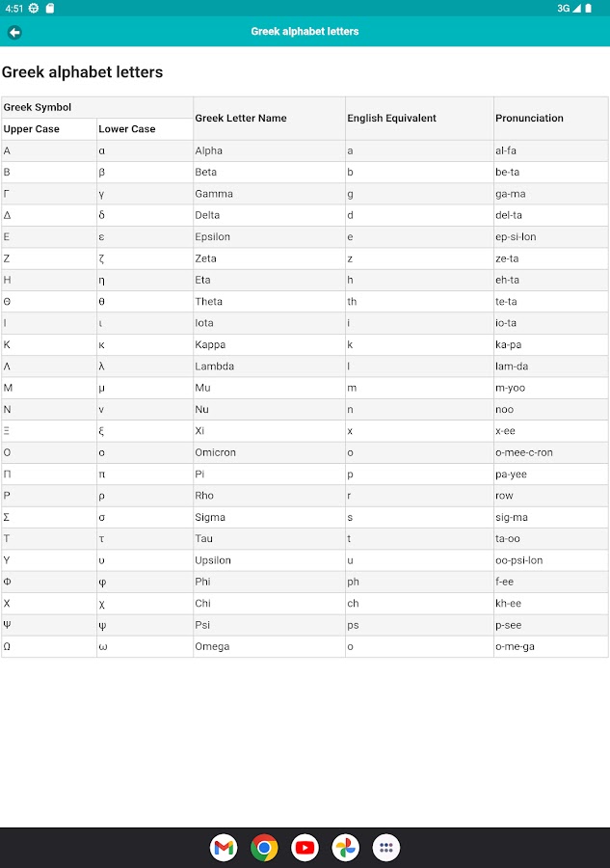
Task: Click the Greek Letter Name column header
Action: click(x=241, y=119)
